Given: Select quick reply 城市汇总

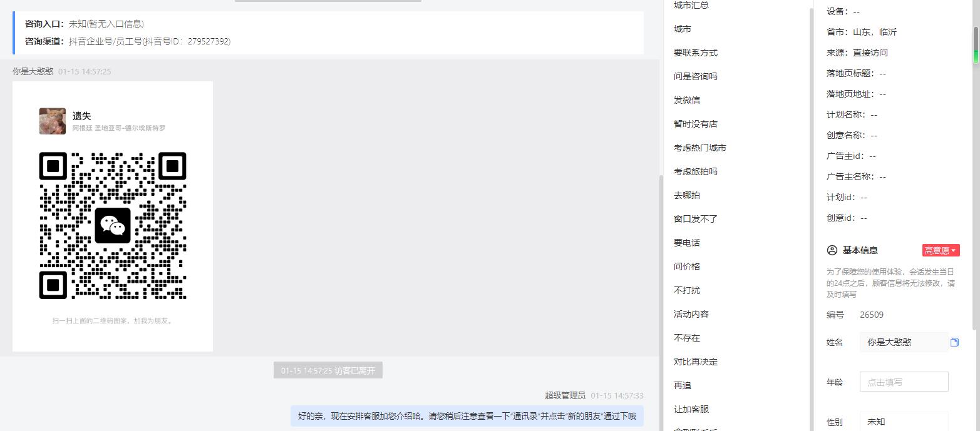Looking at the screenshot, I should 691,5.
